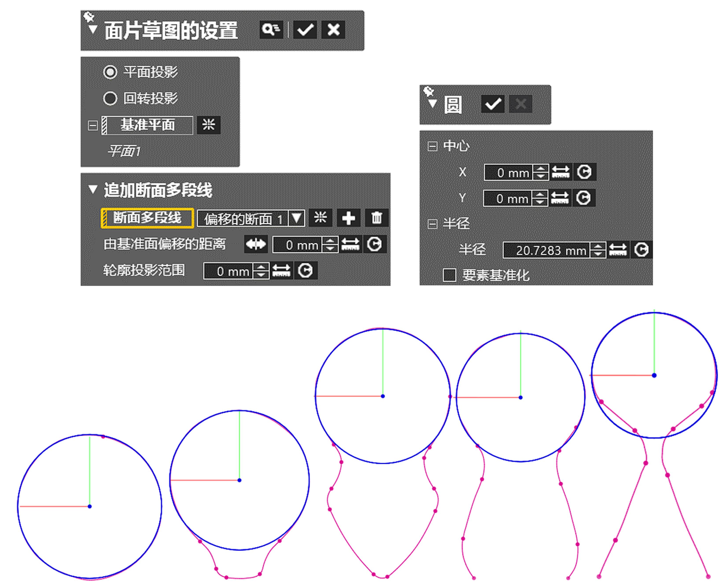
Task: Adjust the Y coordinate spinner
Action: pyautogui.click(x=540, y=199)
